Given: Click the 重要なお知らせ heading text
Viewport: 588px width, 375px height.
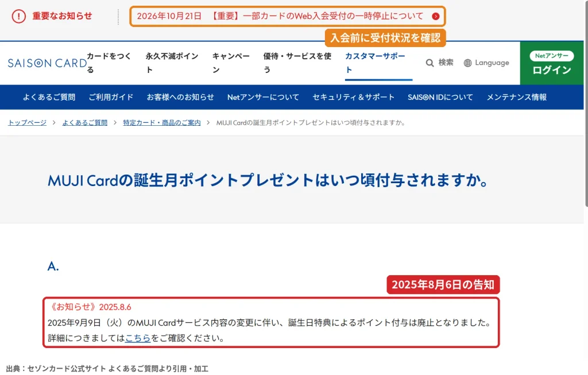Looking at the screenshot, I should click(62, 16).
